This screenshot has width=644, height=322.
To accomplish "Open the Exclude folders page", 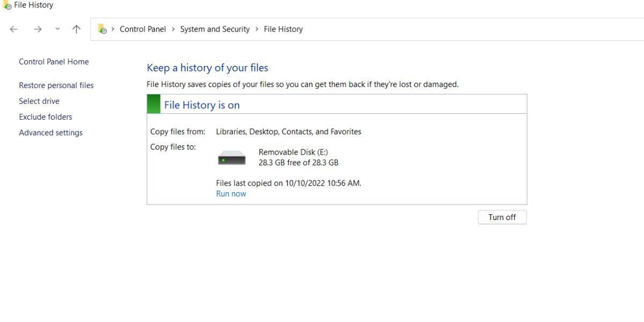I will [46, 117].
